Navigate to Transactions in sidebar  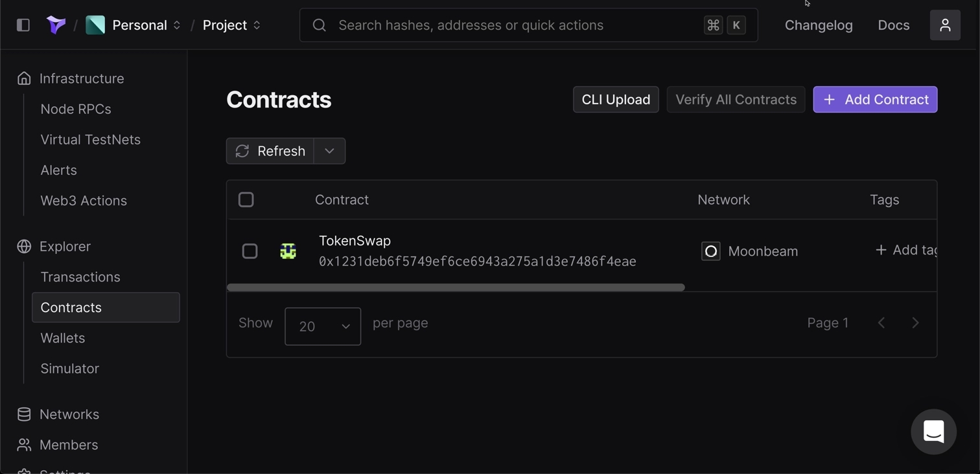coord(80,277)
